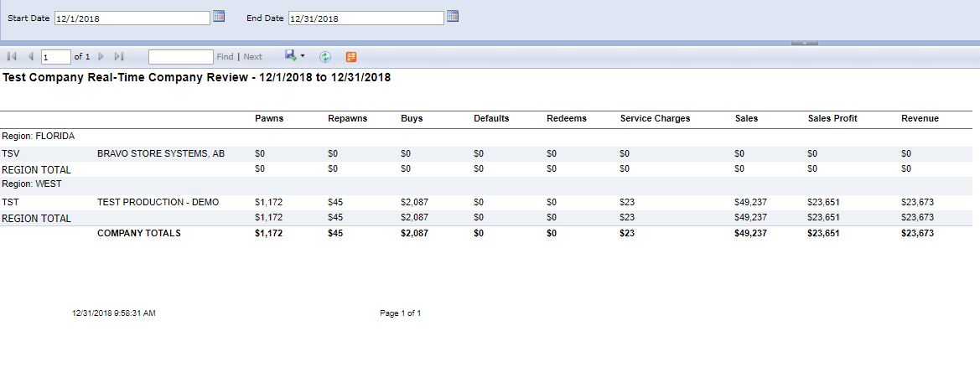The height and width of the screenshot is (388, 980).
Task: Click the Revenue column header
Action: [x=920, y=119]
